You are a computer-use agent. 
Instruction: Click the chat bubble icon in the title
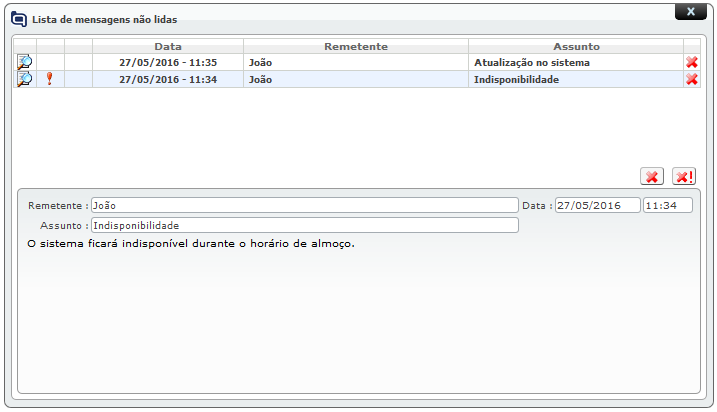(x=19, y=19)
